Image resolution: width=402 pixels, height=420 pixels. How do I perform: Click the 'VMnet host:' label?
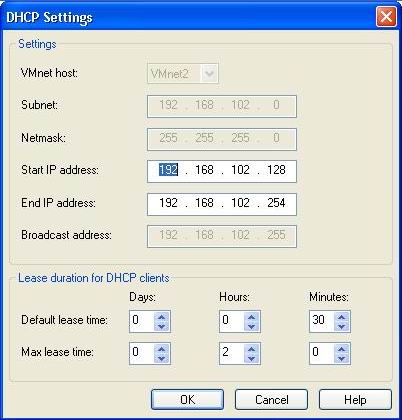(x=49, y=72)
